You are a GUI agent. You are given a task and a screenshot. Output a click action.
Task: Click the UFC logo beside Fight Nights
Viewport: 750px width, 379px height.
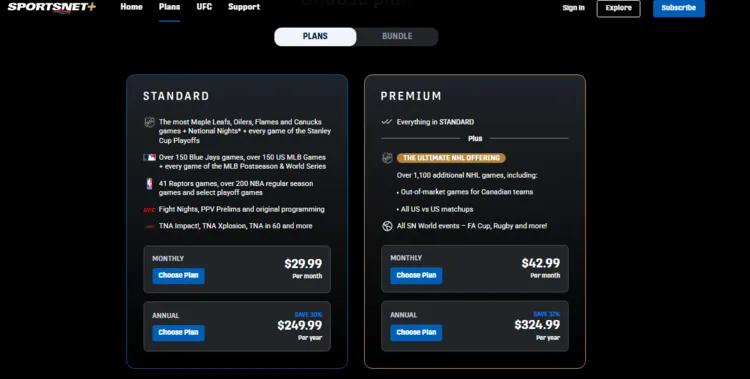[x=149, y=210]
